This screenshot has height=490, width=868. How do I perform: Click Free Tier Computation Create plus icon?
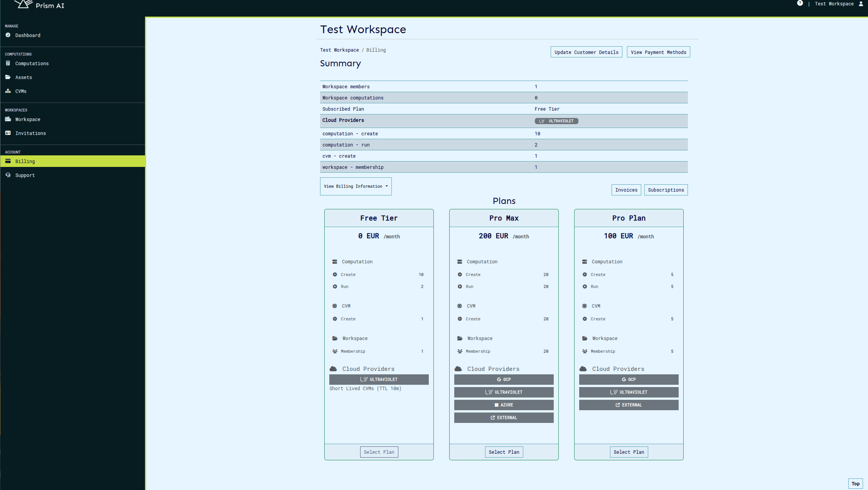pyautogui.click(x=335, y=274)
